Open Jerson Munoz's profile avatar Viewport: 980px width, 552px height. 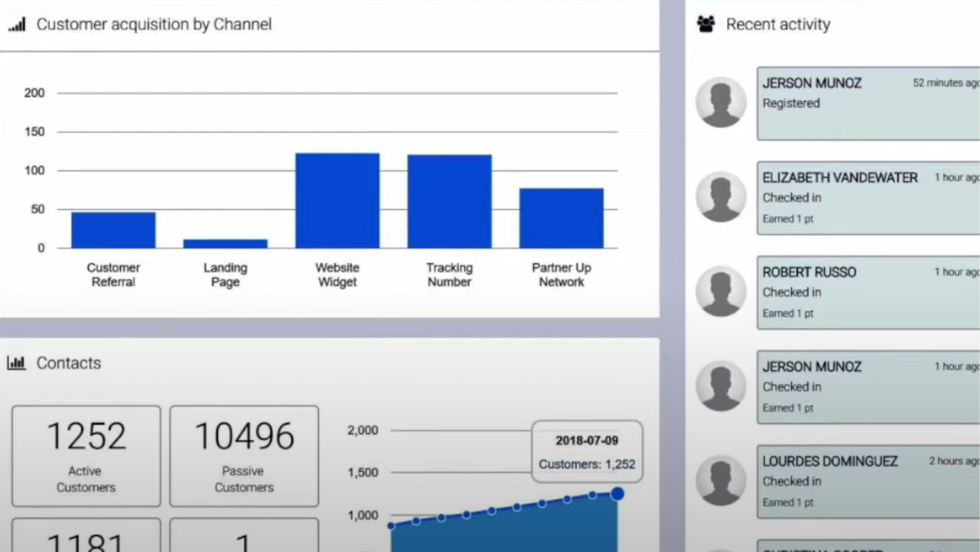[720, 102]
